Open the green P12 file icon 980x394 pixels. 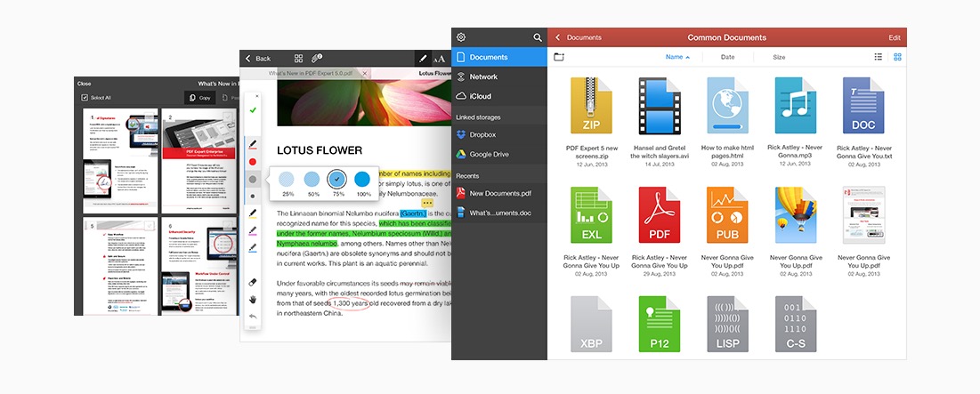click(659, 324)
